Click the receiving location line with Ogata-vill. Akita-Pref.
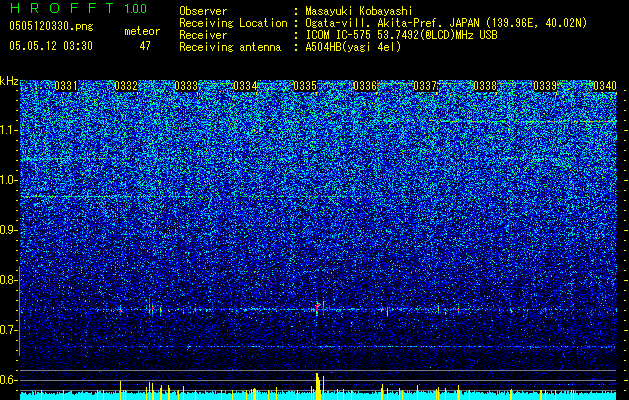This screenshot has width=629, height=400. [446, 23]
